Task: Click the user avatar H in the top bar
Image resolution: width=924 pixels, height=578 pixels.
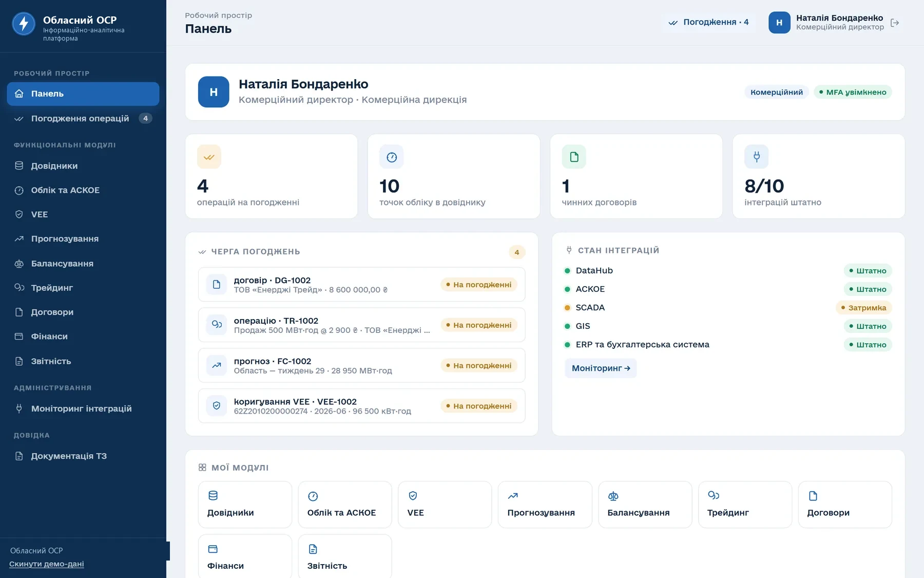Action: tap(779, 23)
